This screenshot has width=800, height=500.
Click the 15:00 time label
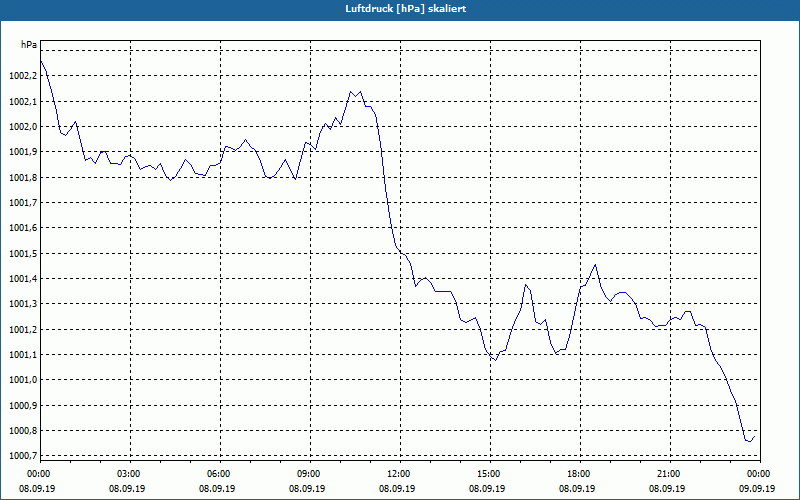(x=490, y=474)
